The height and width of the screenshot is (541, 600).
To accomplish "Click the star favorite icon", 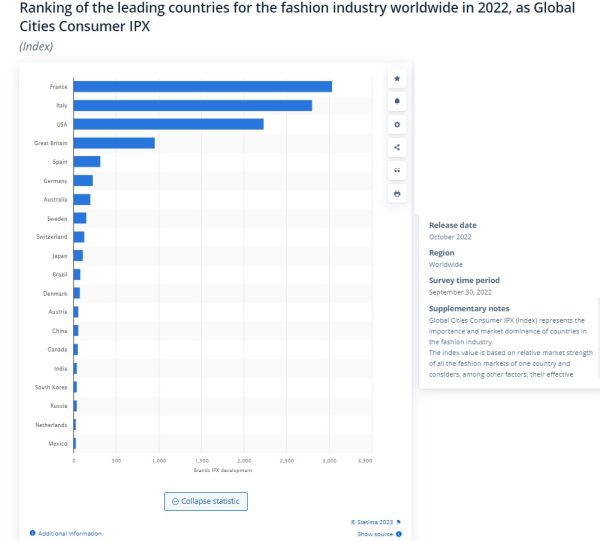I will 397,79.
